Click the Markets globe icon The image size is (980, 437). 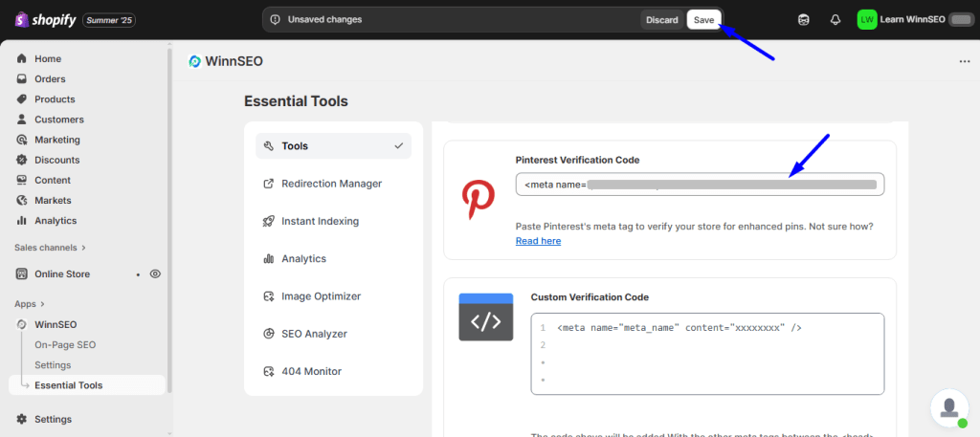click(22, 201)
